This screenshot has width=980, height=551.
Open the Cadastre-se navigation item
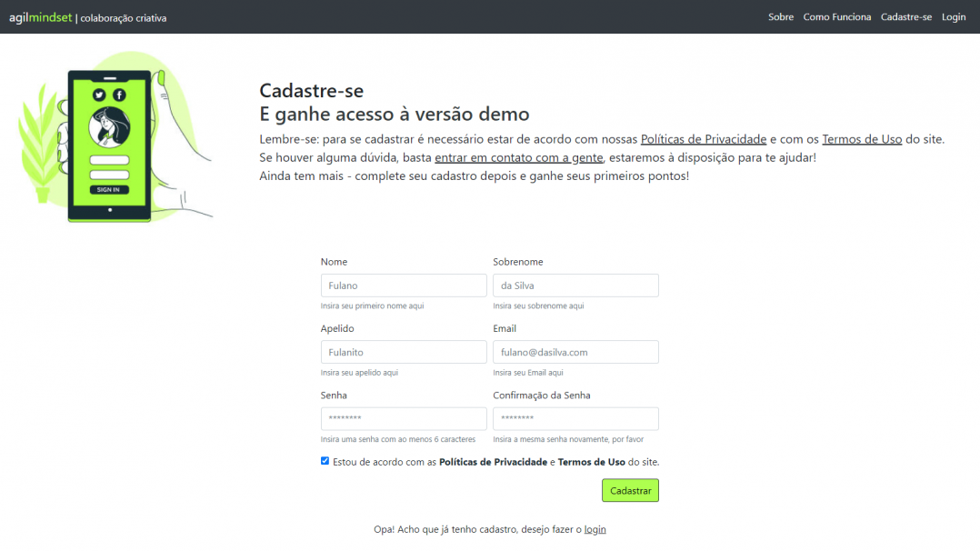pyautogui.click(x=905, y=16)
